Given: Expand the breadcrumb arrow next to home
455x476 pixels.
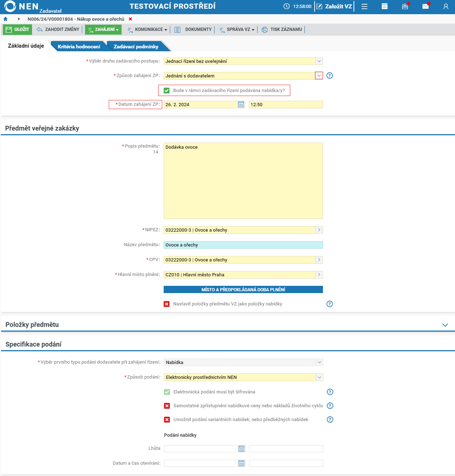Looking at the screenshot, I should pos(19,19).
